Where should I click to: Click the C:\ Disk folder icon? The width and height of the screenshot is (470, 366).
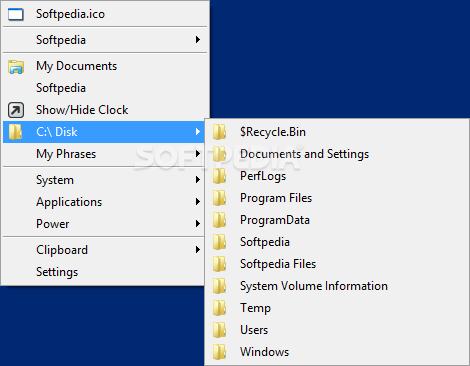(x=15, y=132)
